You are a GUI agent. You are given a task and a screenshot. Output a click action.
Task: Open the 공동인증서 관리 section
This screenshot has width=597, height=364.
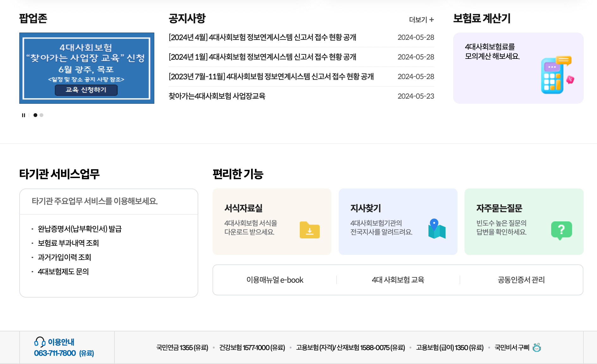[521, 280]
